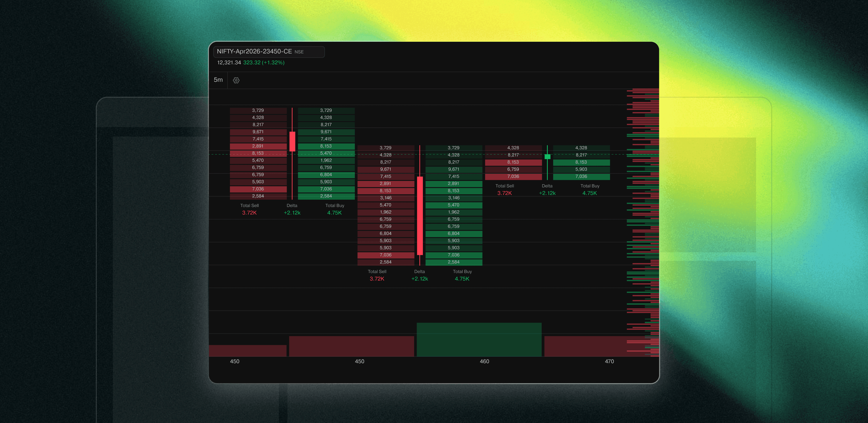This screenshot has height=423, width=868.
Task: Click sell cell 8,153 beside green candle
Action: click(513, 162)
